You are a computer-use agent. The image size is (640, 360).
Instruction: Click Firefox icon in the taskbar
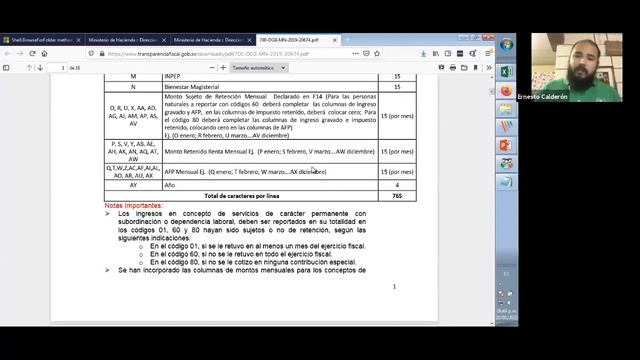(506, 91)
